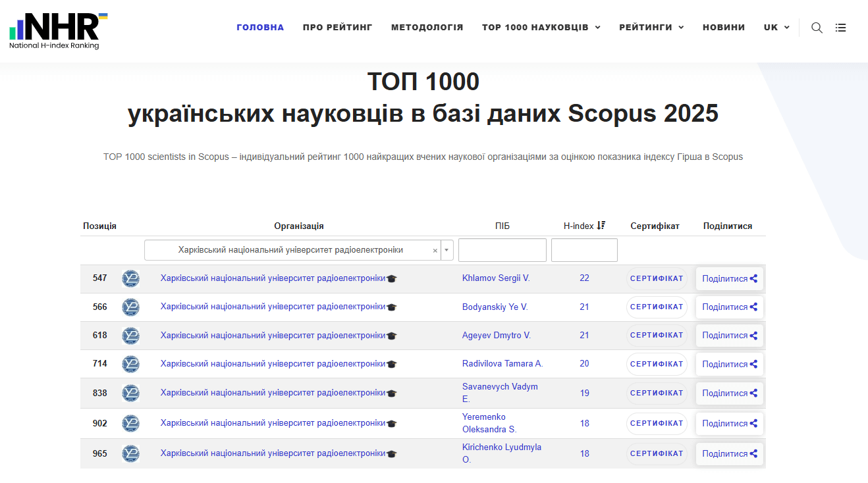868x483 pixels.
Task: Open Ageyev Dmytro V. profile link
Action: [496, 336]
